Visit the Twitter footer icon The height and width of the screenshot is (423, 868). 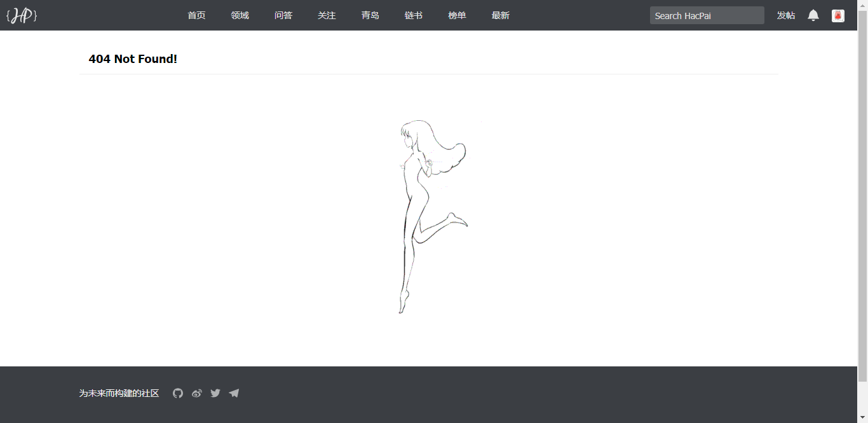tap(215, 393)
